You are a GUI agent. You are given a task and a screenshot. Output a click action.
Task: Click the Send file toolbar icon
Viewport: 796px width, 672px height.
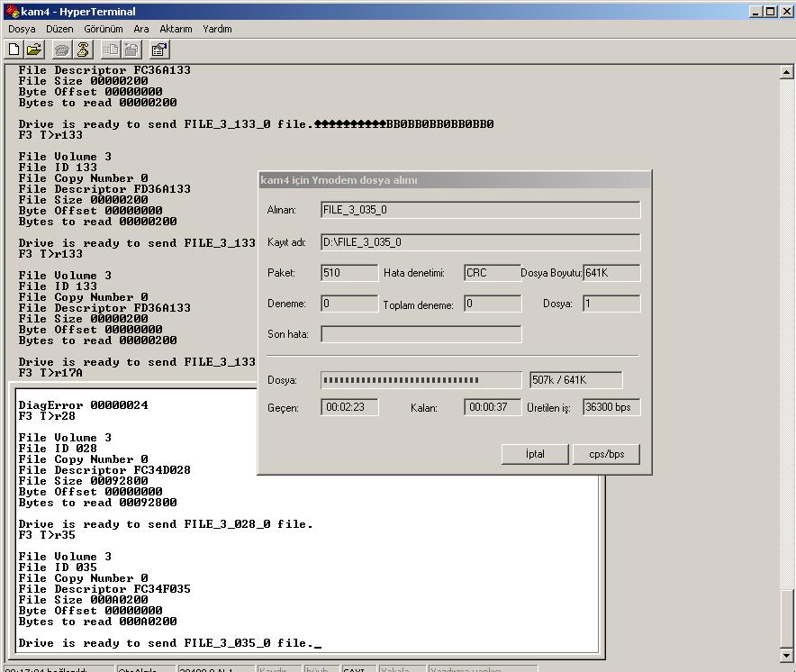pos(111,50)
